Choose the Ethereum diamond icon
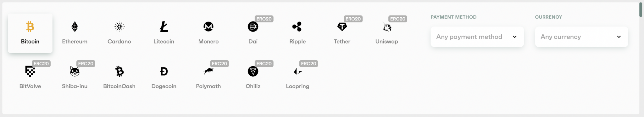Viewport: 644px width, 117px height. click(x=75, y=27)
